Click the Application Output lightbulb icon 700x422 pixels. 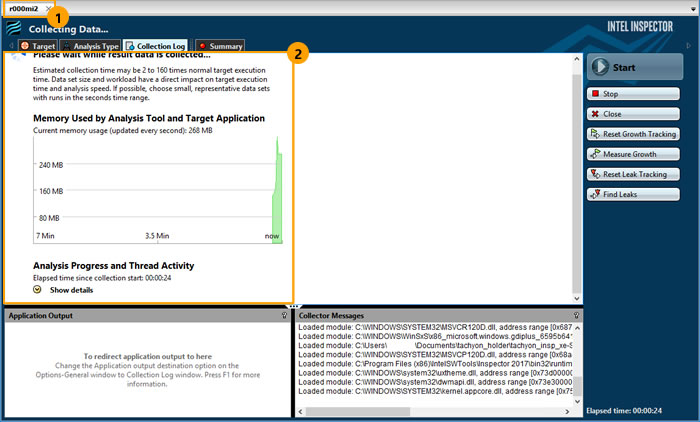coord(284,316)
